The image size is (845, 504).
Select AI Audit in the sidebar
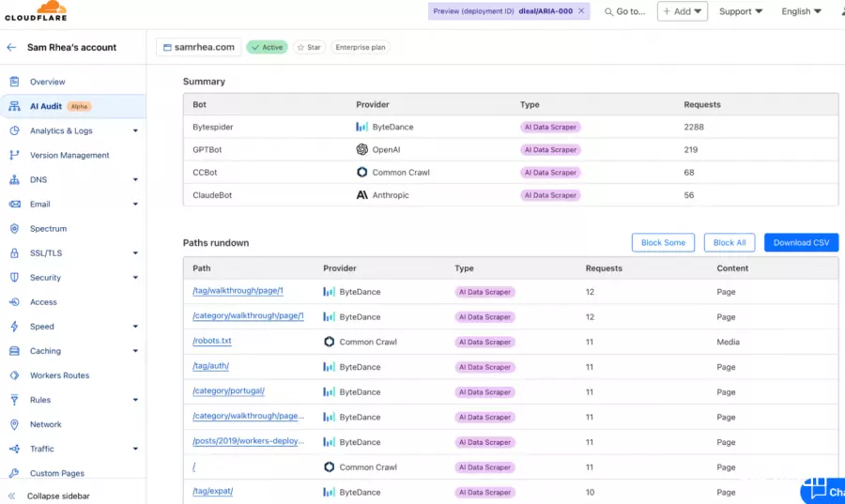pyautogui.click(x=72, y=106)
